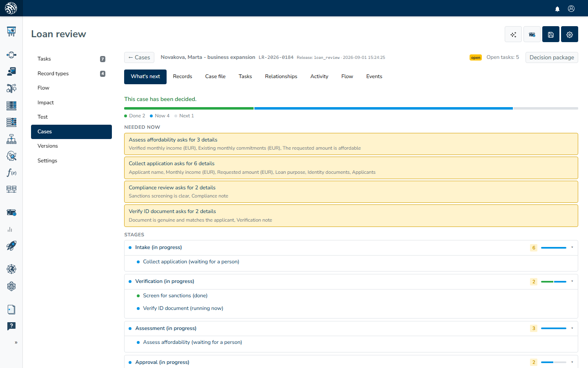Open the Assess affordability needed-now card
The width and height of the screenshot is (588, 368).
[x=351, y=144]
